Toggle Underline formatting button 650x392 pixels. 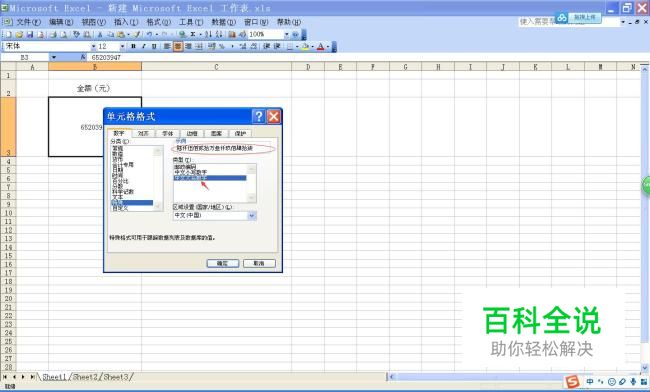pos(154,46)
